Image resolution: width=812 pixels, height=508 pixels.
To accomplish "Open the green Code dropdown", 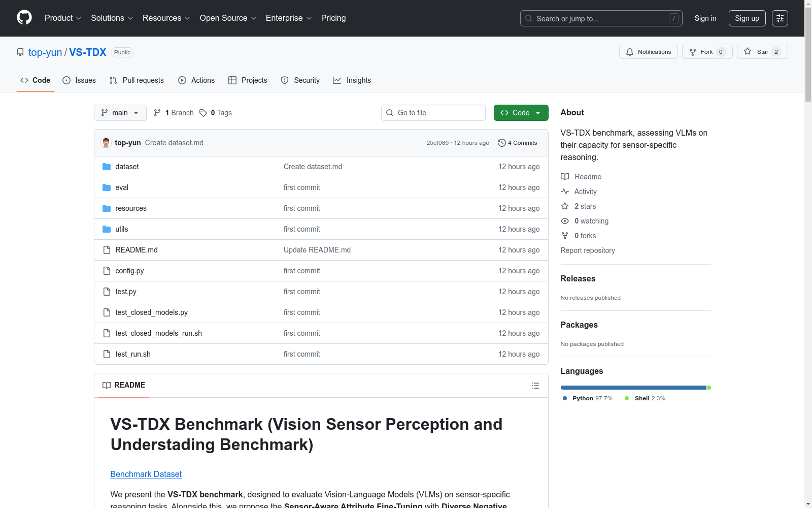I will (521, 113).
